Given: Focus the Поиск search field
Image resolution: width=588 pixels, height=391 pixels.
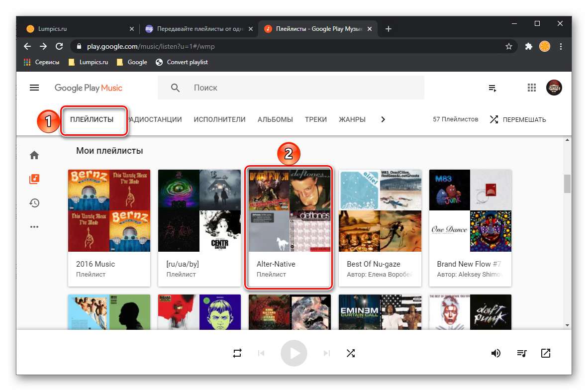Looking at the screenshot, I should point(291,88).
